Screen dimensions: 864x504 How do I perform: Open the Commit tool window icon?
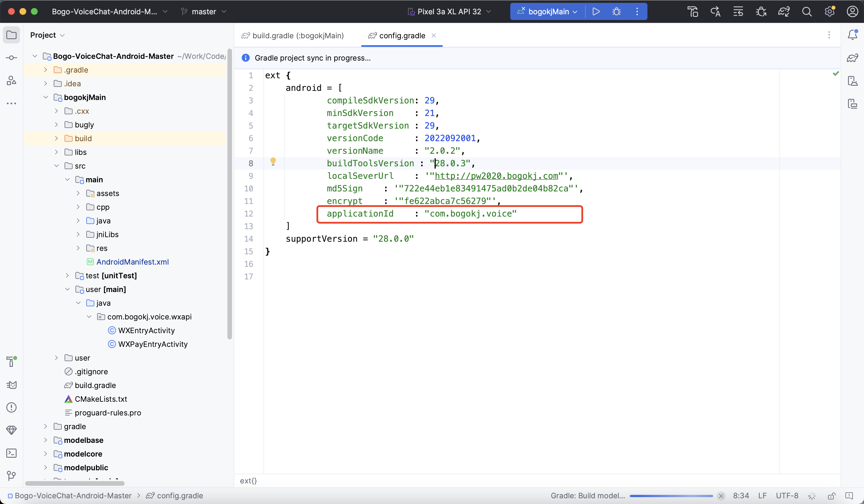[x=11, y=58]
